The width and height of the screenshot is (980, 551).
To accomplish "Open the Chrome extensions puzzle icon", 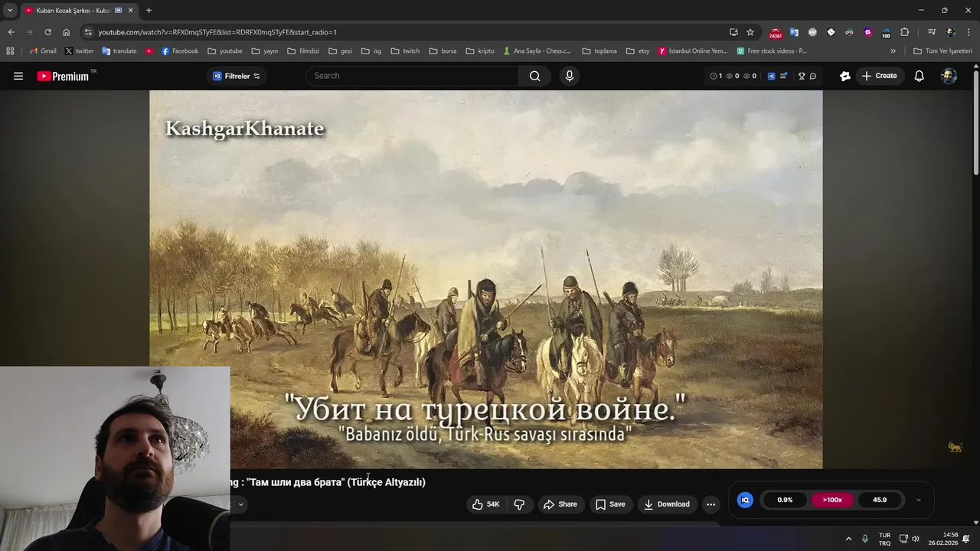I will (905, 32).
